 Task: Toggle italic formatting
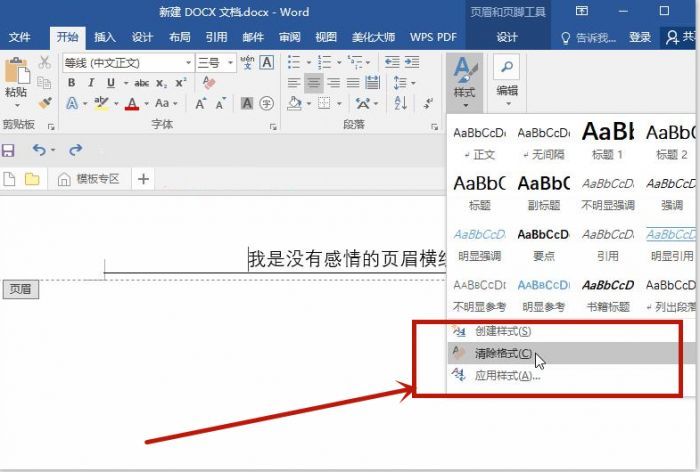(x=91, y=83)
